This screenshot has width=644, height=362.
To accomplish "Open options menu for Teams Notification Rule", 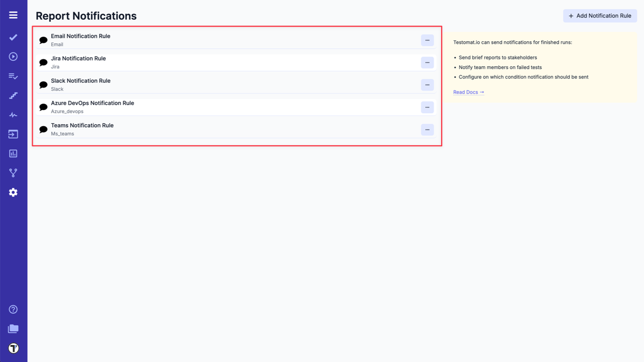I will coord(427,129).
